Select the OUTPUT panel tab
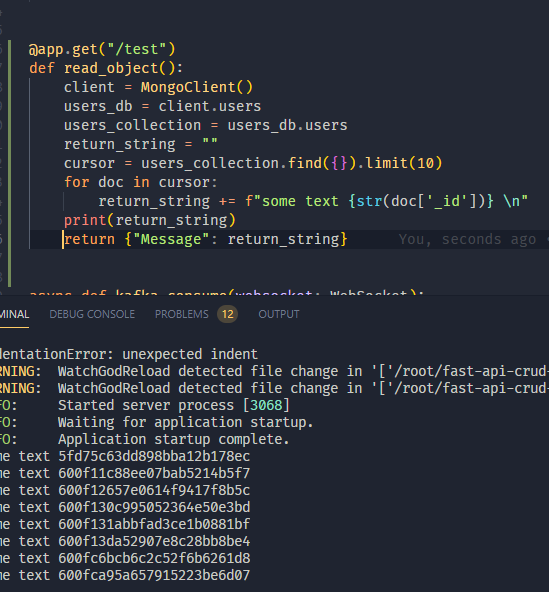The width and height of the screenshot is (549, 592). 279,314
